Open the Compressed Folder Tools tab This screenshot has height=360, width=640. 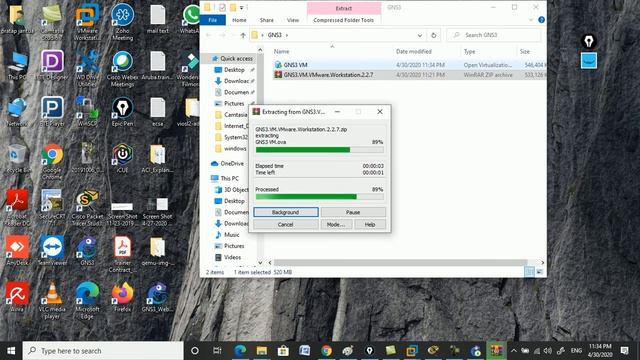tap(343, 20)
